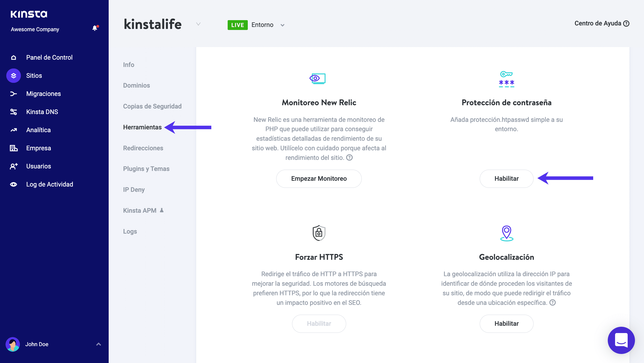Click the Migraciones arrow icon
644x363 pixels.
click(x=14, y=94)
